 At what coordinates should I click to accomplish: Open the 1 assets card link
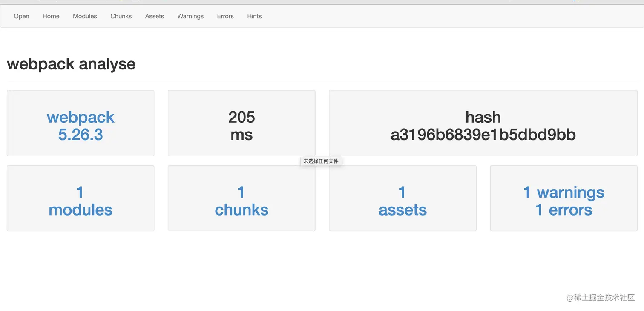click(402, 201)
